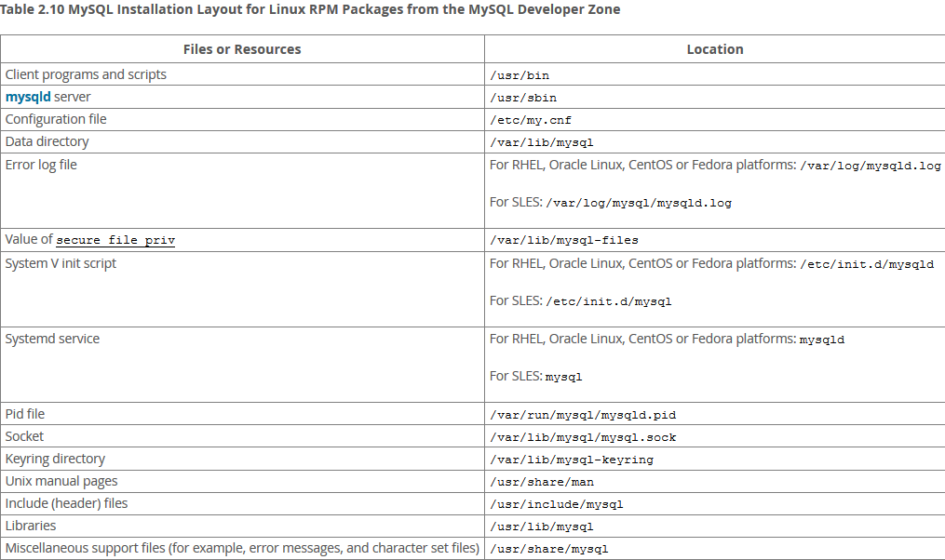
Task: Select the SLES mysql systemd service name
Action: click(x=564, y=377)
